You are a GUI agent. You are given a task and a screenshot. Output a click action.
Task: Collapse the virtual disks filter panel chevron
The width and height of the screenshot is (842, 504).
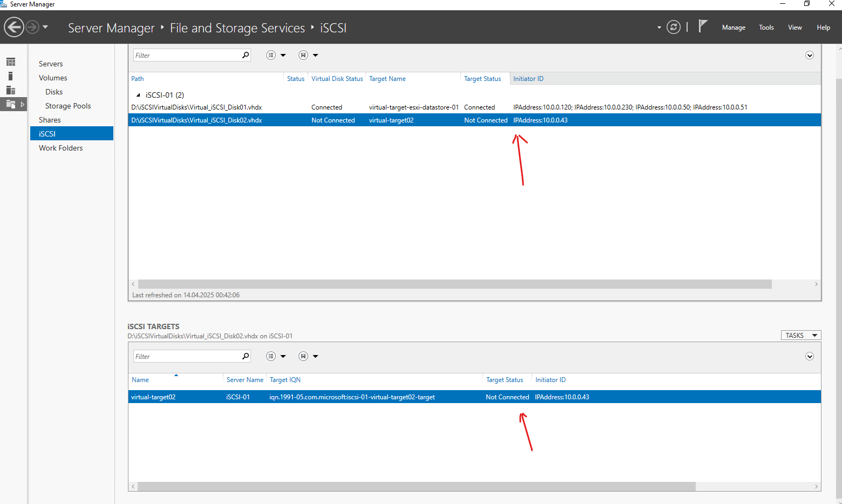point(810,55)
